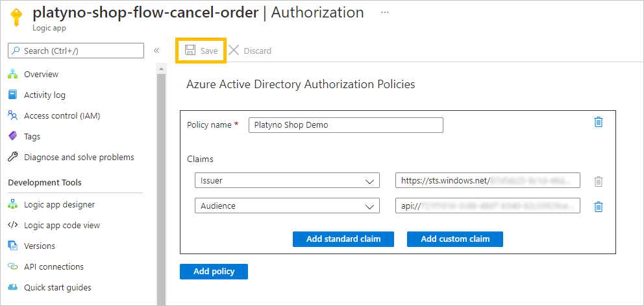Edit the Policy name input field
Viewport: 644px width, 306px height.
click(346, 125)
